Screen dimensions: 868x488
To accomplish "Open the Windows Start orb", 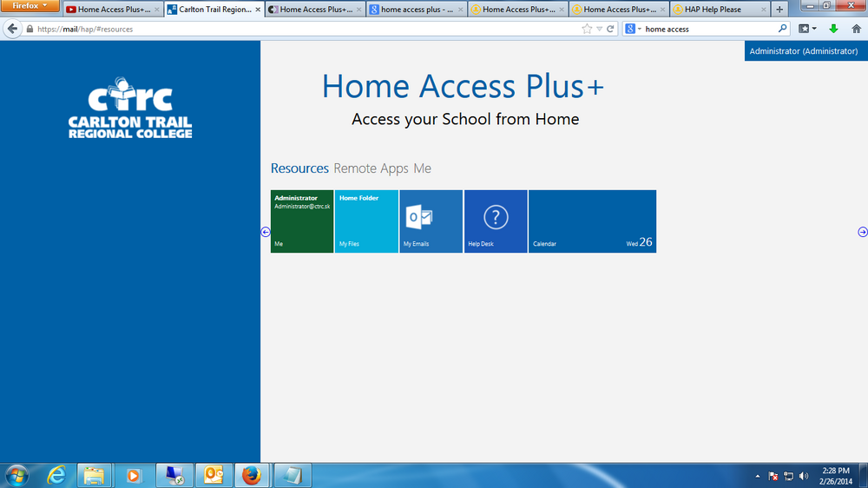I will click(x=16, y=475).
